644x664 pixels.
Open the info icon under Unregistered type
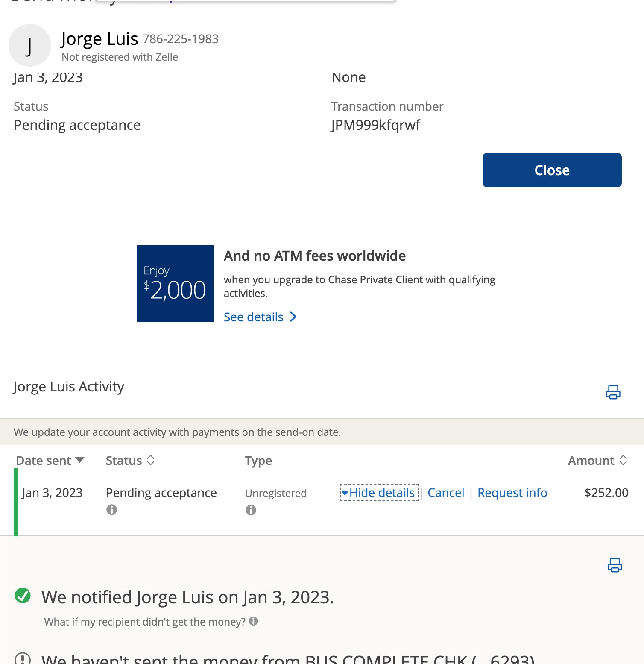click(251, 510)
